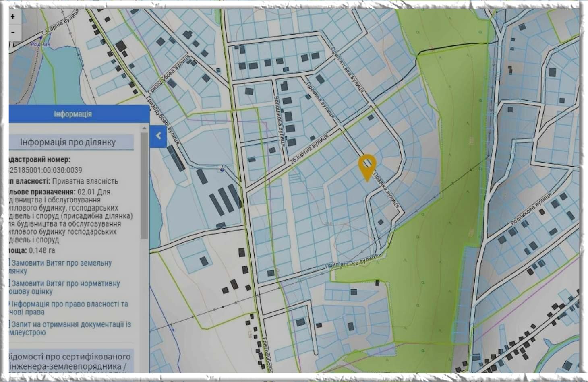
Task: Click the Родник label on the map
Action: click(41, 44)
